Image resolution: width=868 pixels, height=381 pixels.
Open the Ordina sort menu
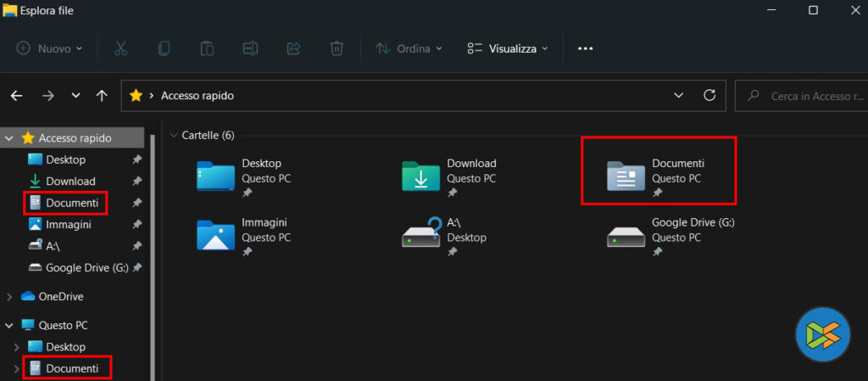(409, 48)
